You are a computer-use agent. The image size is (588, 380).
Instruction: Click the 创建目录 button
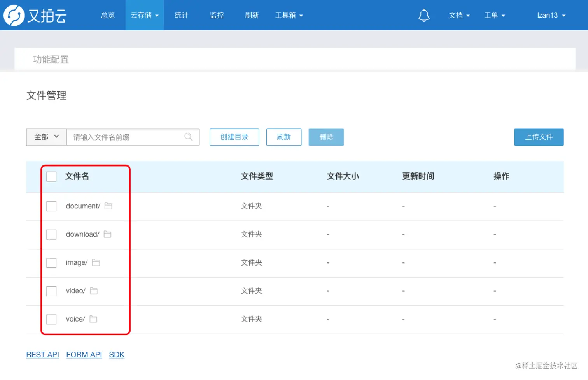click(234, 137)
